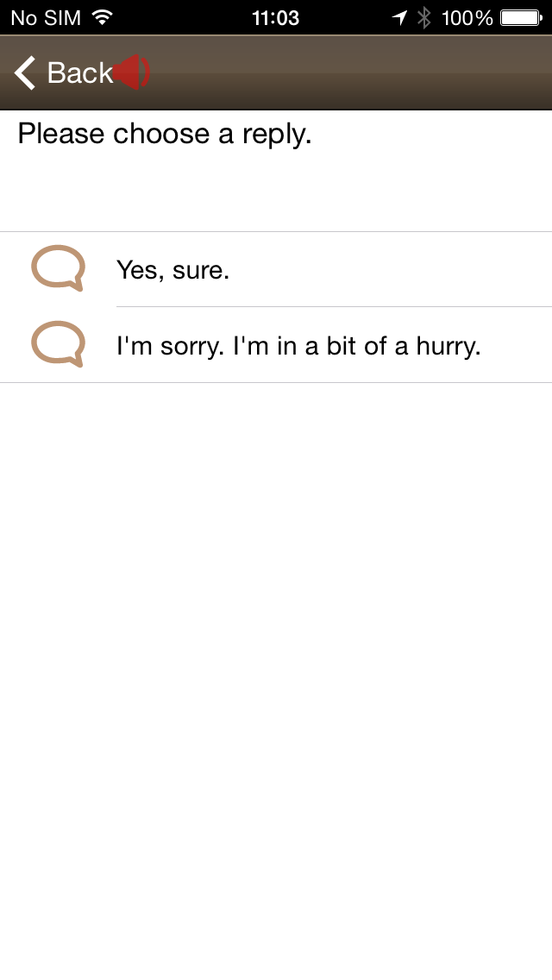Tap the red speaker audio icon

[133, 72]
